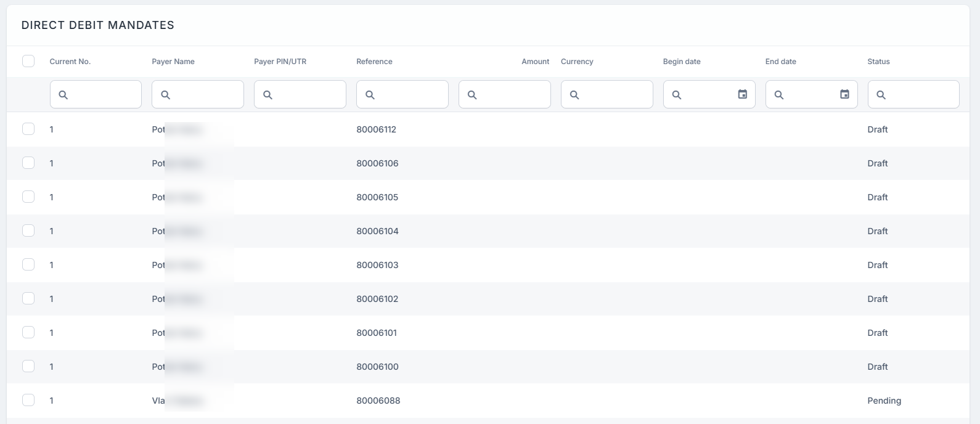Open the row with reference 80006100
Viewport: 980px width, 424px height.
tap(377, 367)
